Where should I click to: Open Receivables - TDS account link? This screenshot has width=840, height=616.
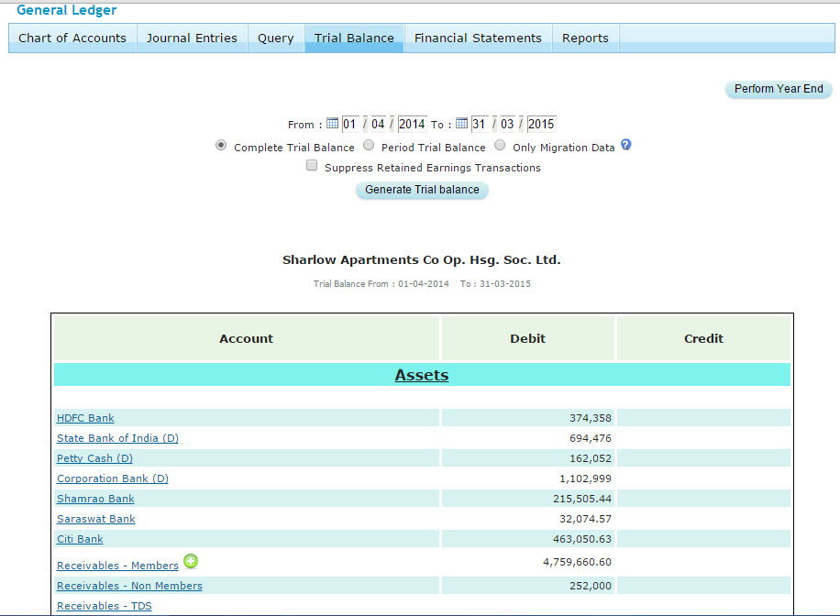pyautogui.click(x=104, y=606)
